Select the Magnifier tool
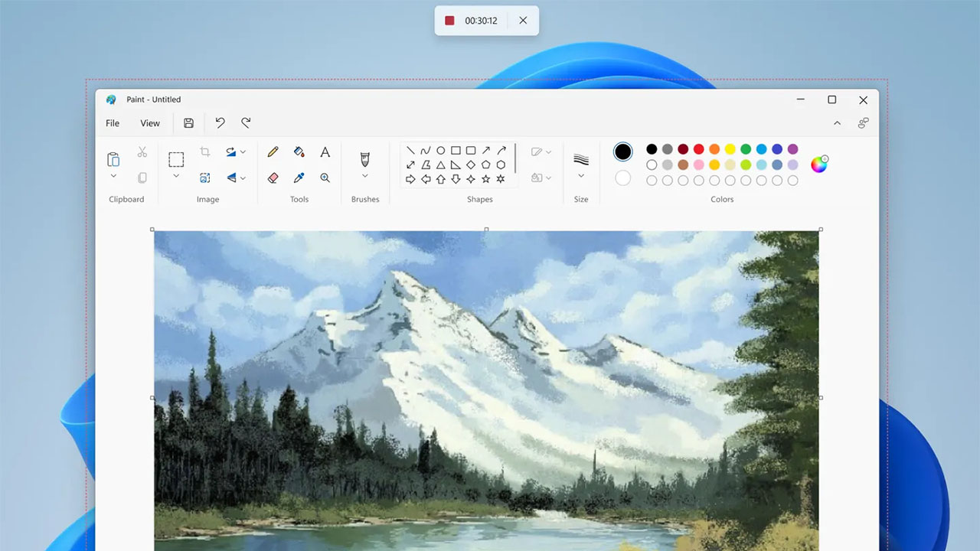Image resolution: width=980 pixels, height=551 pixels. click(x=325, y=178)
